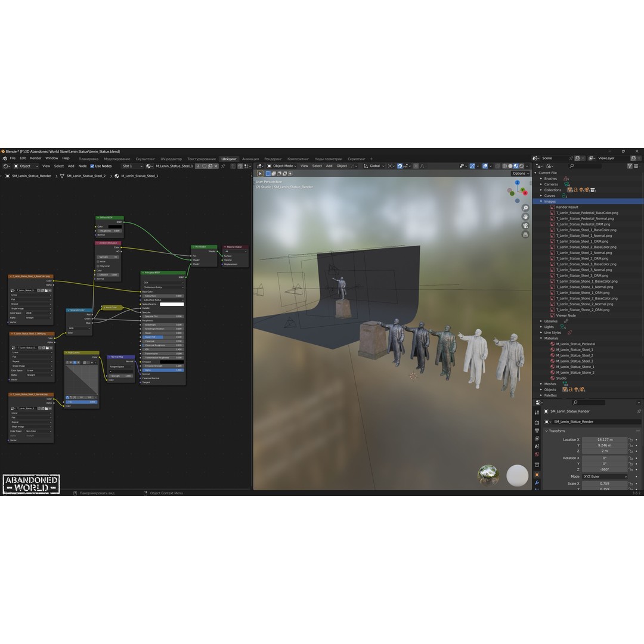Viewport: 644px width, 644px height.
Task: Open the Tool tab in Properties editor
Action: (x=537, y=413)
